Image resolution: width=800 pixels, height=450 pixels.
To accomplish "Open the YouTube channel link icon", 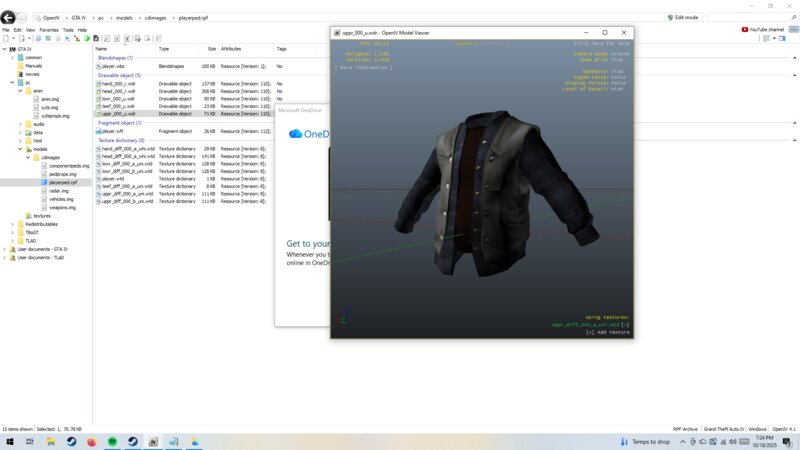I will pyautogui.click(x=745, y=29).
